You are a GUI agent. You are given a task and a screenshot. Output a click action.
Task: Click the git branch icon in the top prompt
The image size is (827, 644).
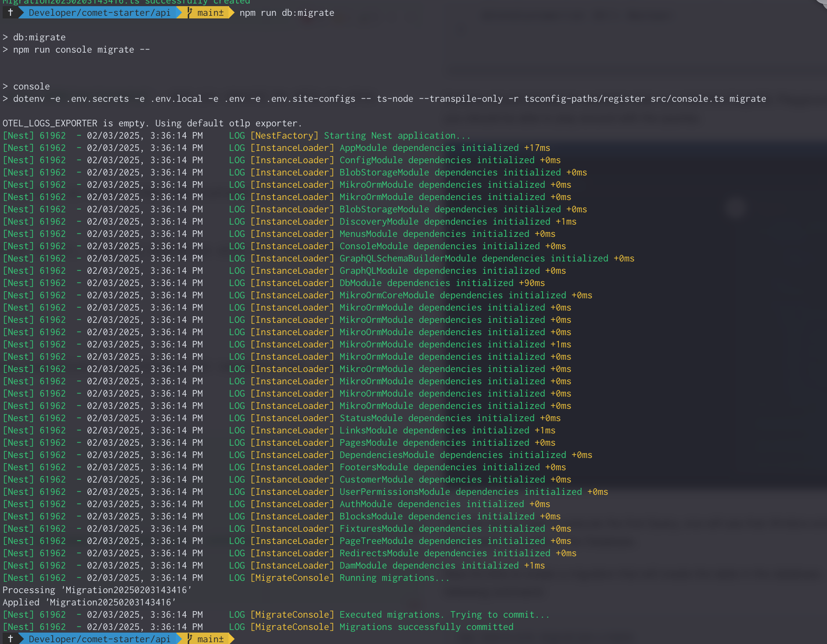190,13
